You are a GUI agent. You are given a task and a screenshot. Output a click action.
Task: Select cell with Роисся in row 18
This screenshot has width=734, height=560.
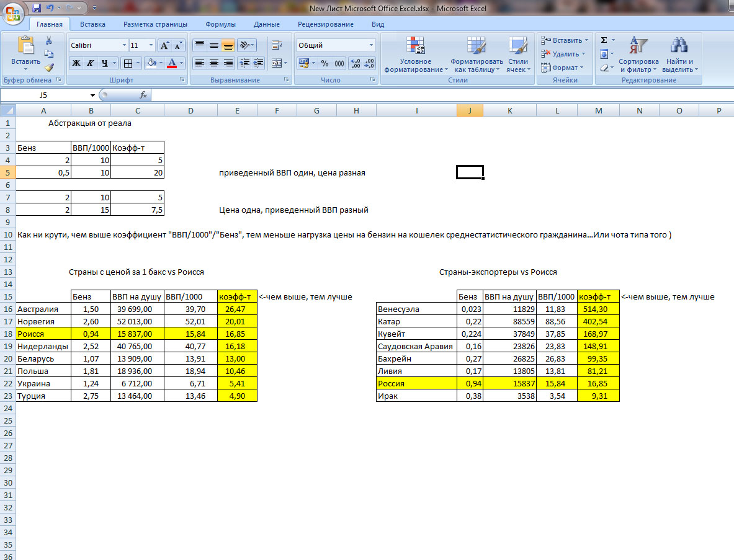point(43,334)
